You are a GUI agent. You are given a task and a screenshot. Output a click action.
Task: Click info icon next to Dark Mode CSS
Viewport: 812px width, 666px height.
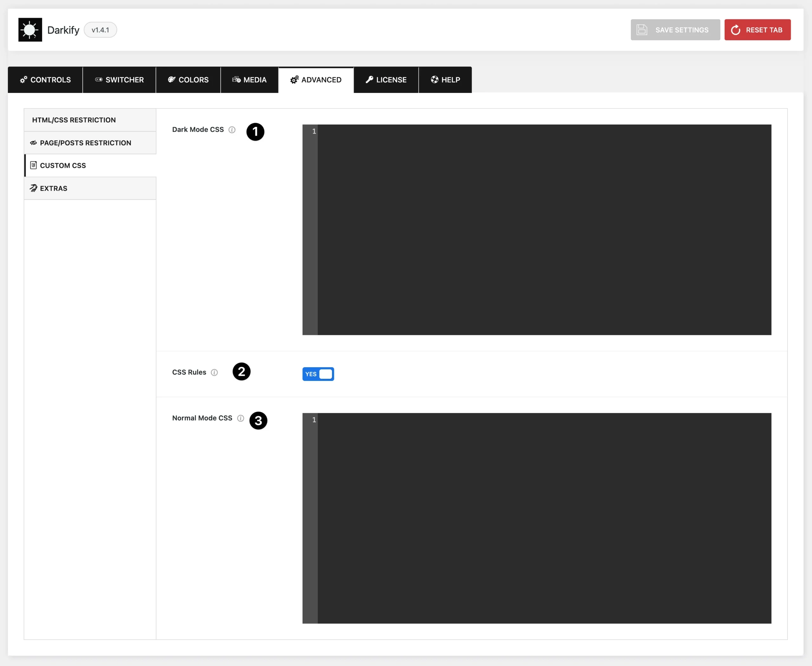232,130
